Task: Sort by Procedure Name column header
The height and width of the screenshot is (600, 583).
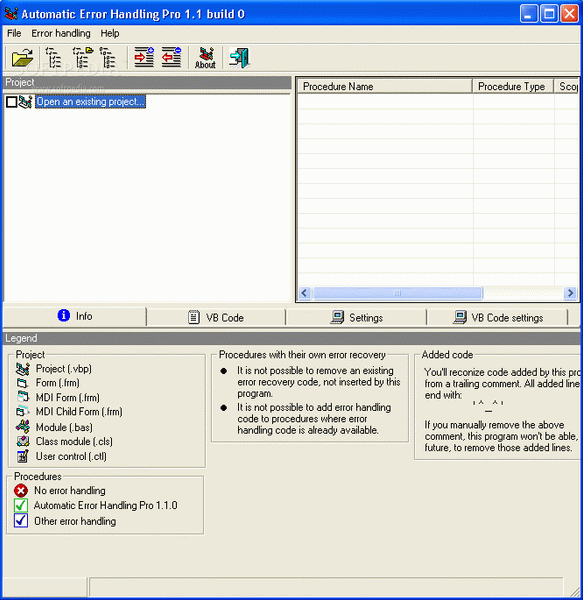Action: pos(385,86)
